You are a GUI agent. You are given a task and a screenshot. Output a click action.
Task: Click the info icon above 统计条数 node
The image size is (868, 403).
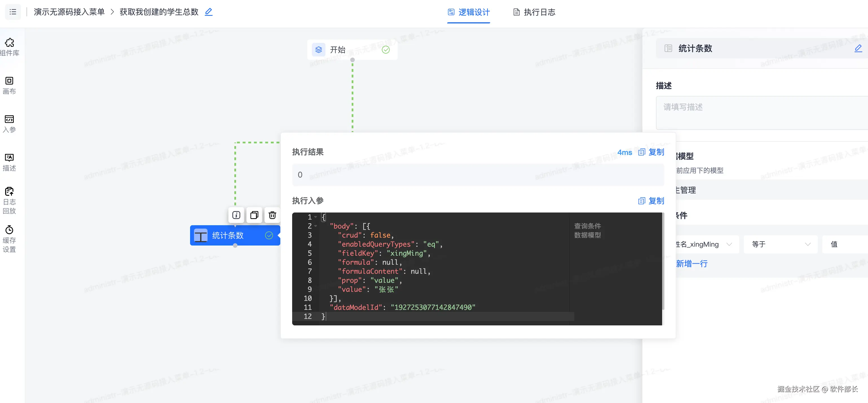[x=236, y=215]
